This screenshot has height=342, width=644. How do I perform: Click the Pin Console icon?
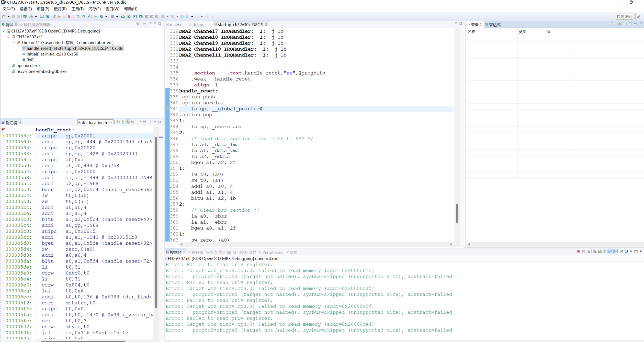pos(621,251)
